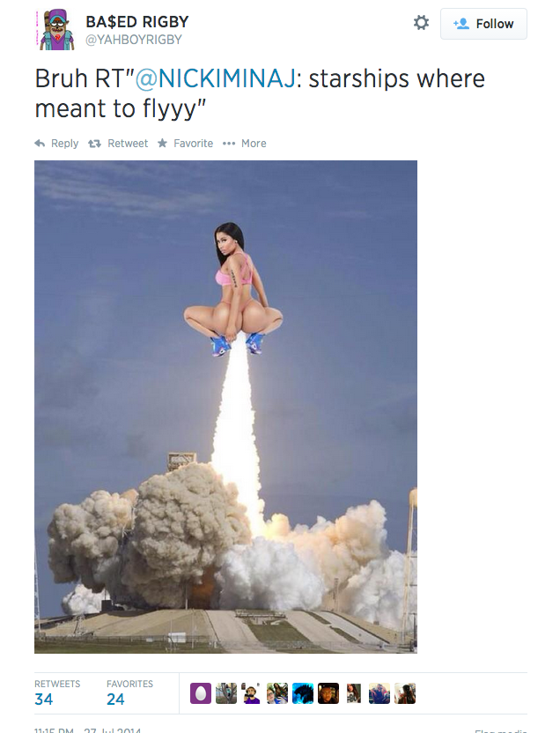Open the rocket launch photo

225,407
